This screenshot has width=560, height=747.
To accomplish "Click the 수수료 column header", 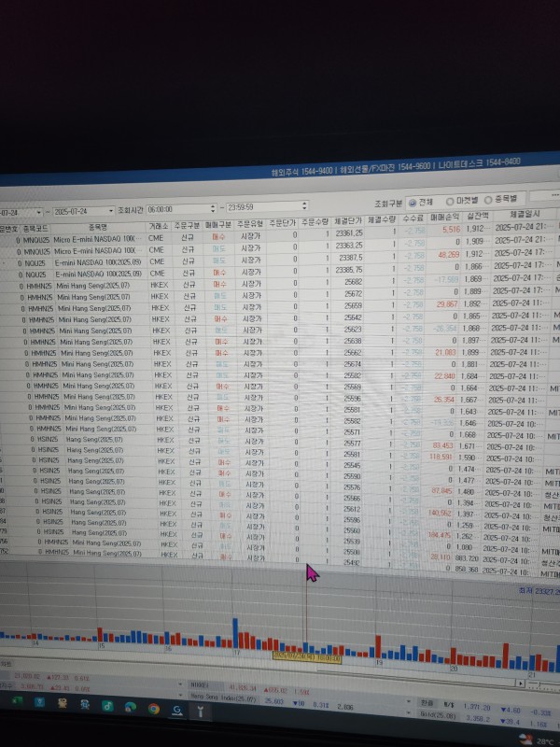I will (413, 218).
